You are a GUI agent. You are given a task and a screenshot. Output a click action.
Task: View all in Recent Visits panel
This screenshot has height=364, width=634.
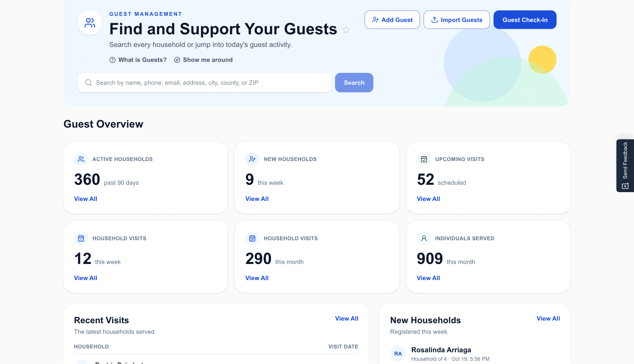click(x=347, y=319)
